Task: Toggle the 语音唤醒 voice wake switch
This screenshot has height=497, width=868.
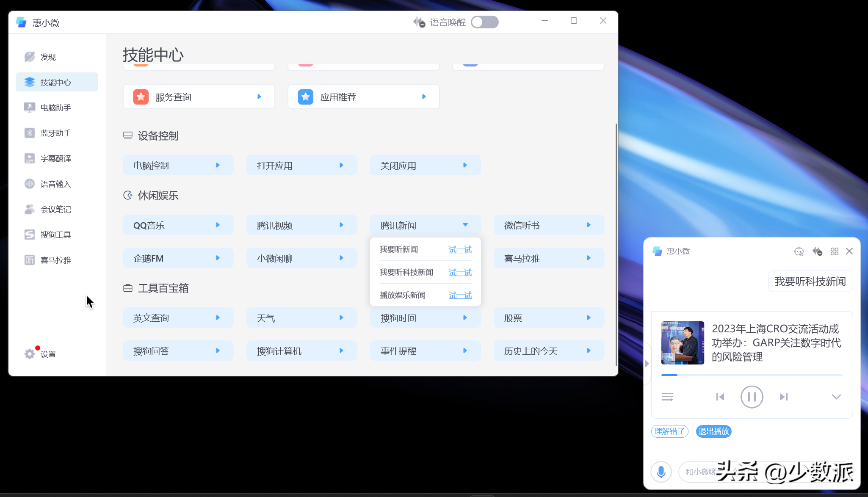Action: [484, 22]
